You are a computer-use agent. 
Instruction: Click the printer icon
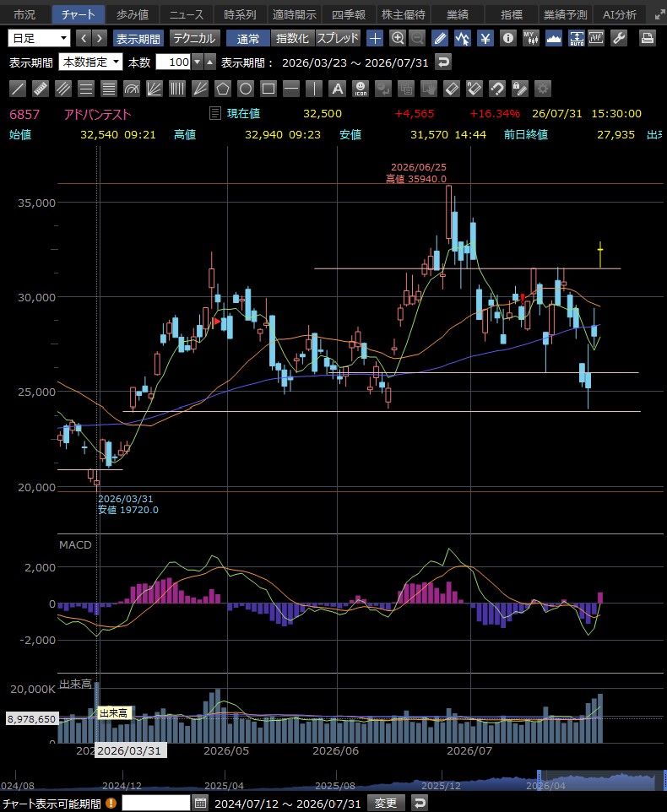click(647, 38)
